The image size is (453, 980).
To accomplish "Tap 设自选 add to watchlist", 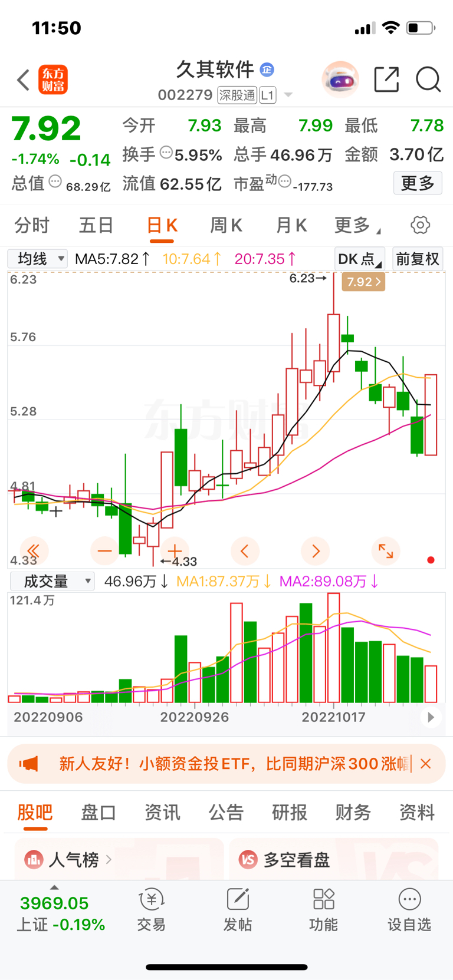I will [409, 910].
